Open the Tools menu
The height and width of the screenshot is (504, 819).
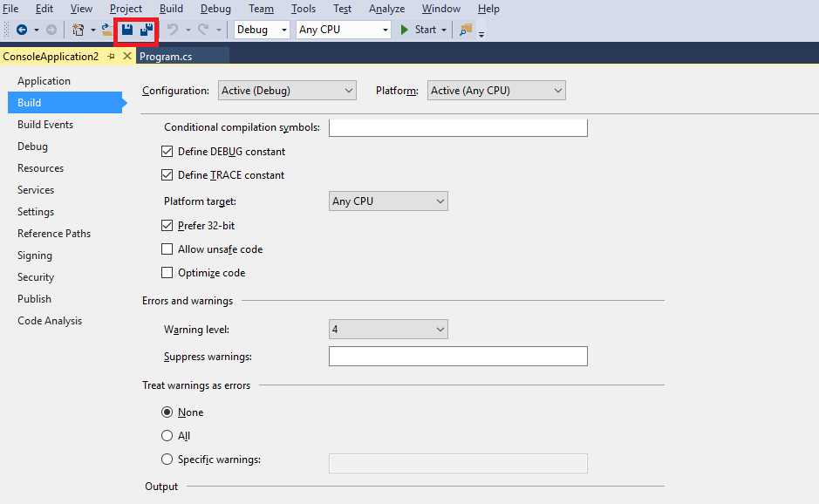click(304, 9)
